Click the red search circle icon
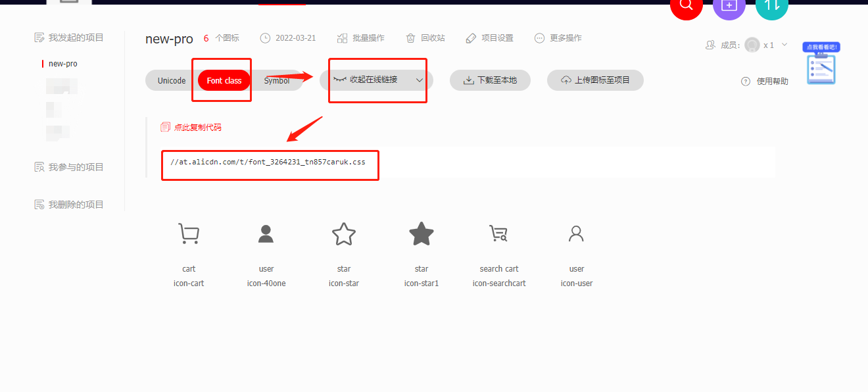The width and height of the screenshot is (868, 392). click(687, 5)
